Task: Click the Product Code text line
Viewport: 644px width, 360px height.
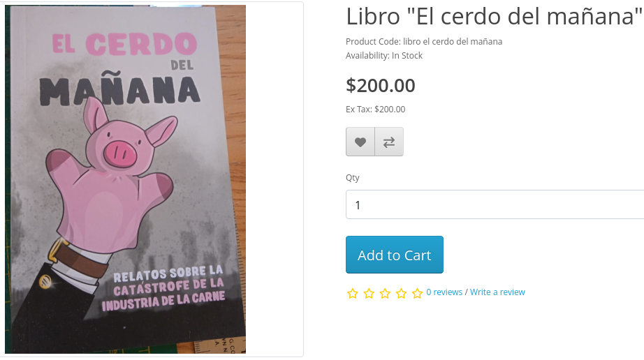Action: pyautogui.click(x=424, y=41)
